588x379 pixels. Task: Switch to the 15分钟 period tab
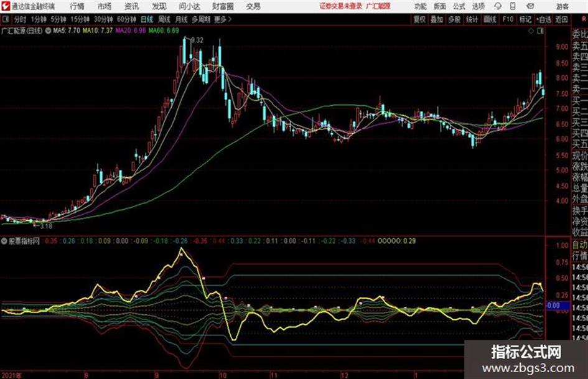(80, 19)
